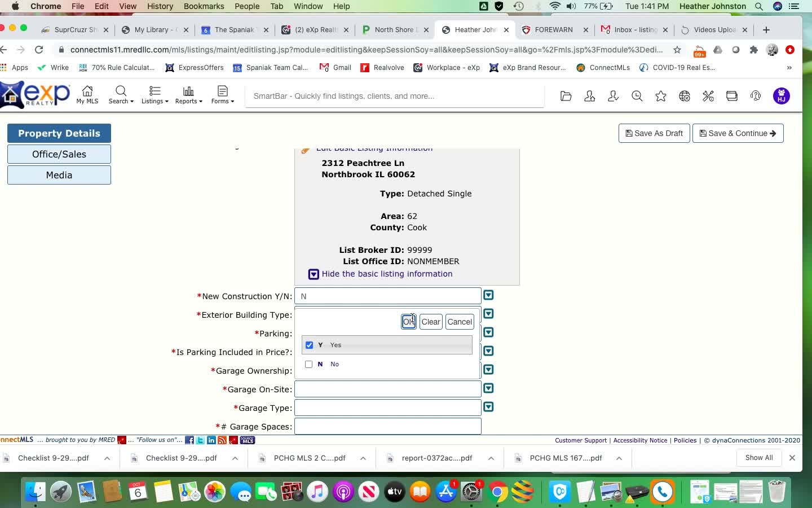Open the HJ user profile avatar
Viewport: 812px width, 508px height.
pos(782,96)
